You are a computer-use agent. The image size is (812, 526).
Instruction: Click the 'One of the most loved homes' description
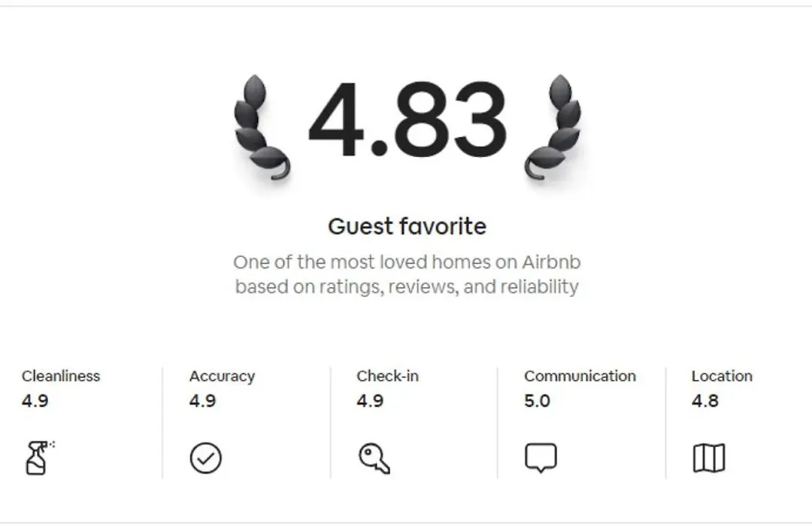click(x=407, y=274)
